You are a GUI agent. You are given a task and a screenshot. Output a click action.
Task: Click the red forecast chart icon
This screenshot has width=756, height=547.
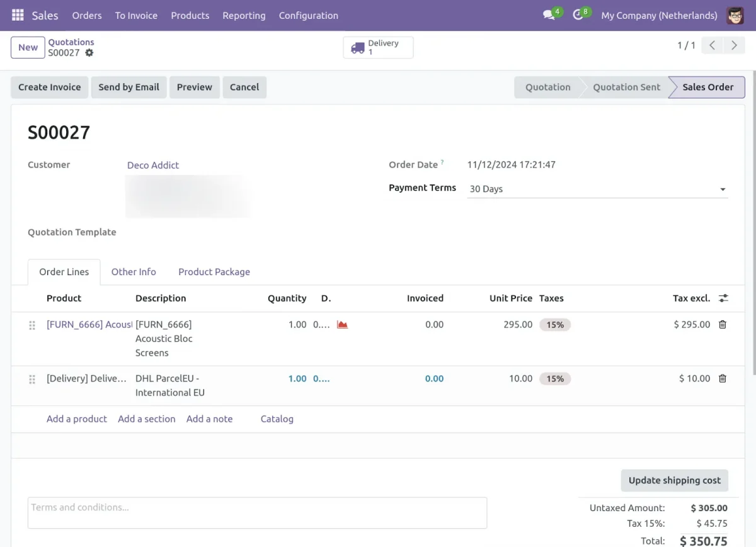pos(342,325)
